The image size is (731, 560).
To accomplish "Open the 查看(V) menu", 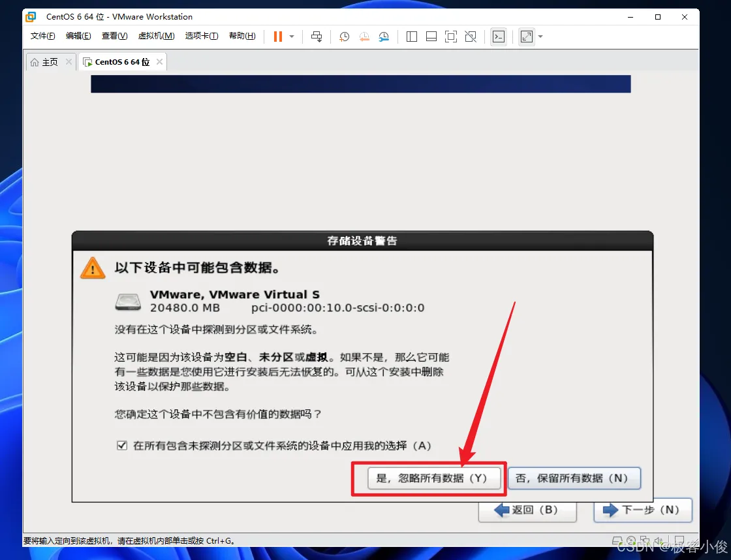I will (x=115, y=36).
